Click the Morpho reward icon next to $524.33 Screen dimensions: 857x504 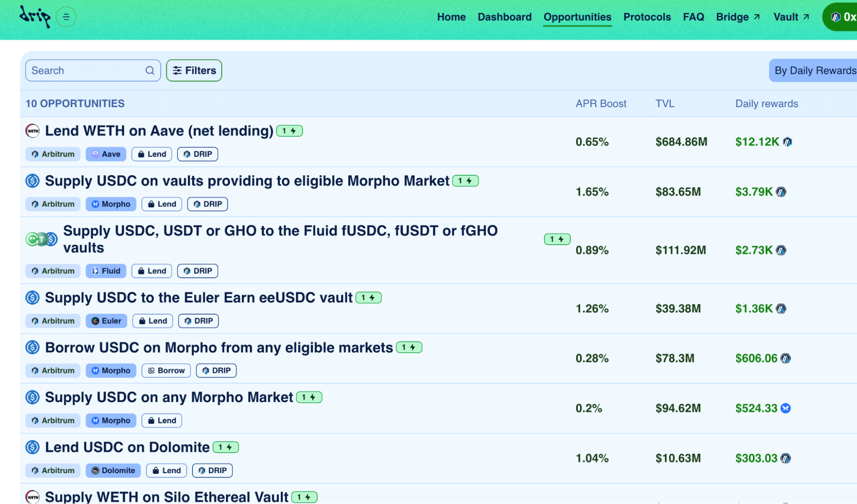click(x=785, y=408)
